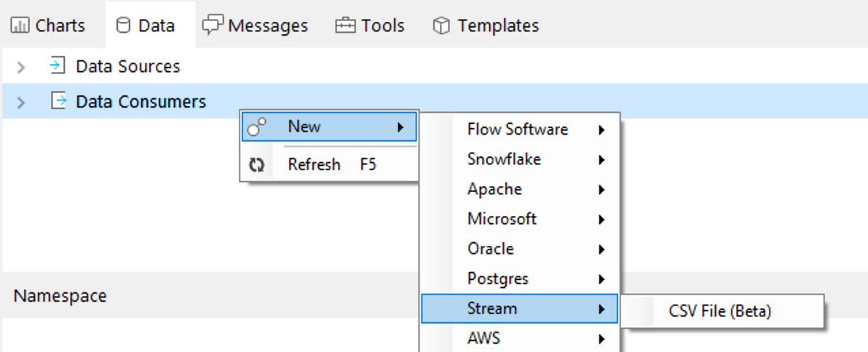The width and height of the screenshot is (868, 352).
Task: Click the icon beside New
Action: 256,127
